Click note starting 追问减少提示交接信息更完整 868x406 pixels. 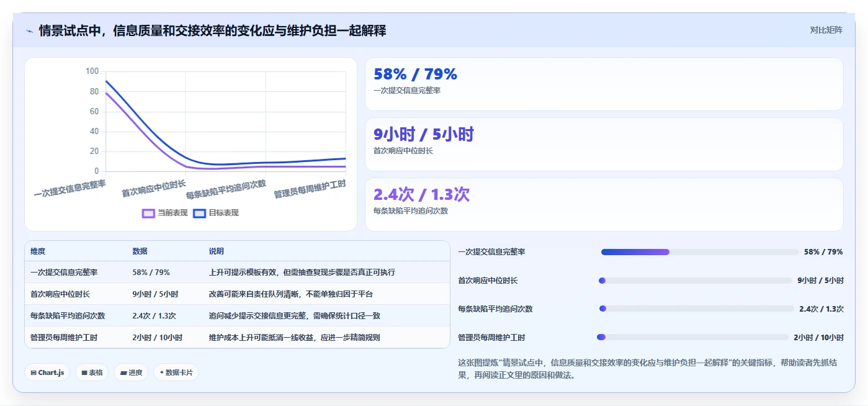pyautogui.click(x=295, y=316)
